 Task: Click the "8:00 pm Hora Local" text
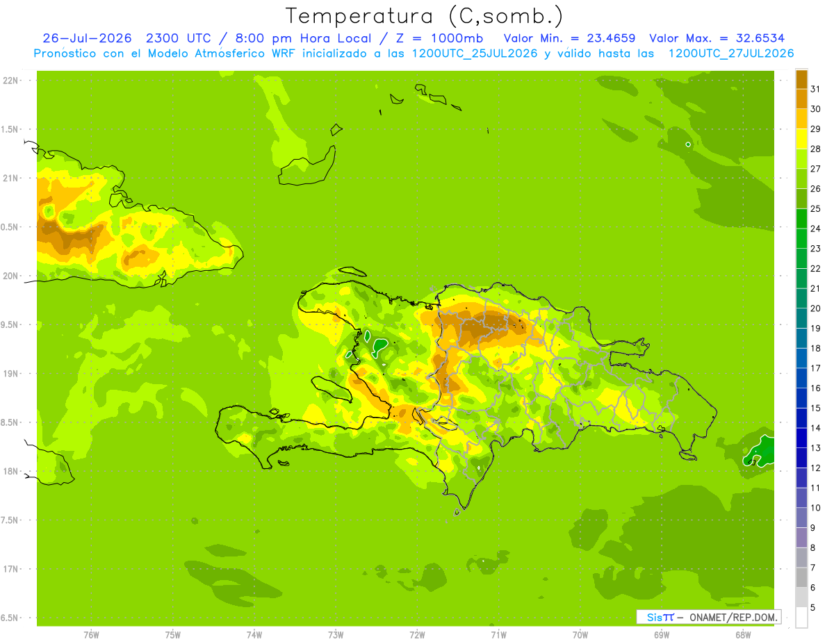click(305, 38)
